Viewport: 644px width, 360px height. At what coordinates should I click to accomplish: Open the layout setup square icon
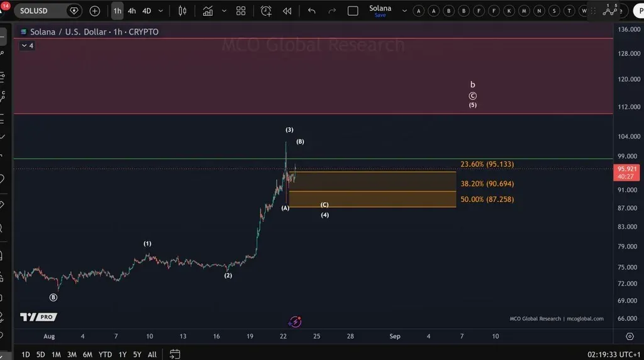point(353,11)
